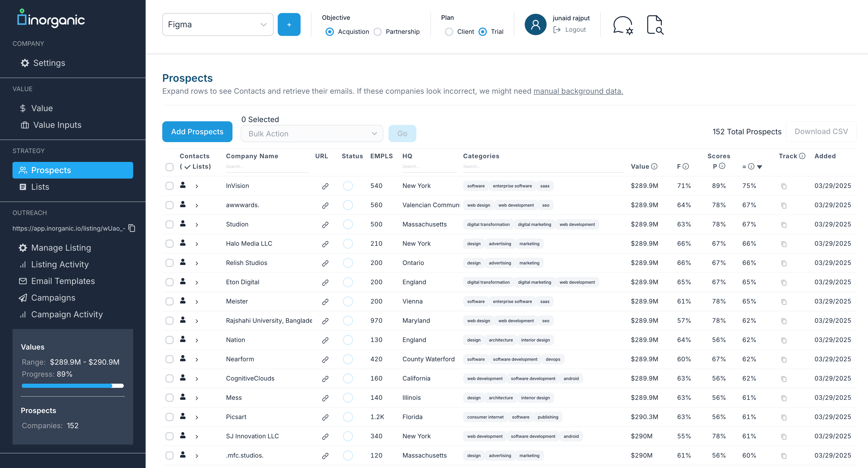868x468 pixels.
Task: Click the contacts person icon for Halo Media LLC
Action: (183, 243)
